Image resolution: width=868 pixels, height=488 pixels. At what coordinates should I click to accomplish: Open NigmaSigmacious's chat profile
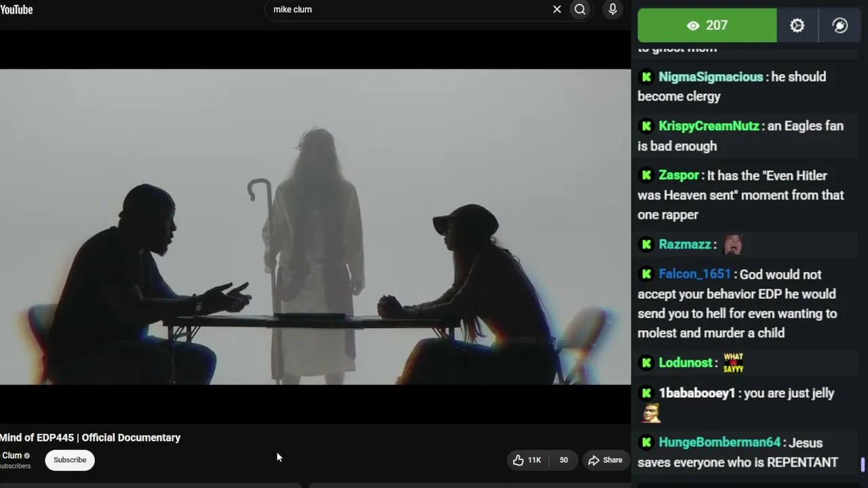point(711,77)
